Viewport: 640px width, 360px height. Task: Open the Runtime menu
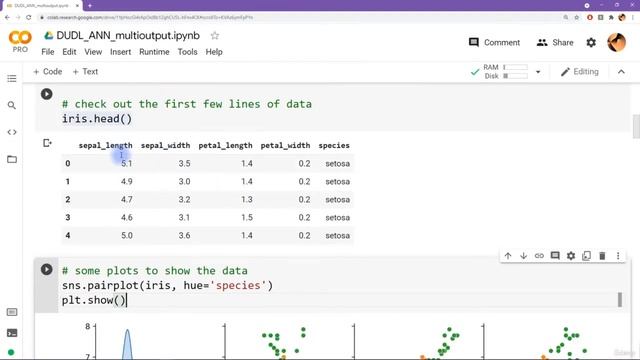point(154,52)
